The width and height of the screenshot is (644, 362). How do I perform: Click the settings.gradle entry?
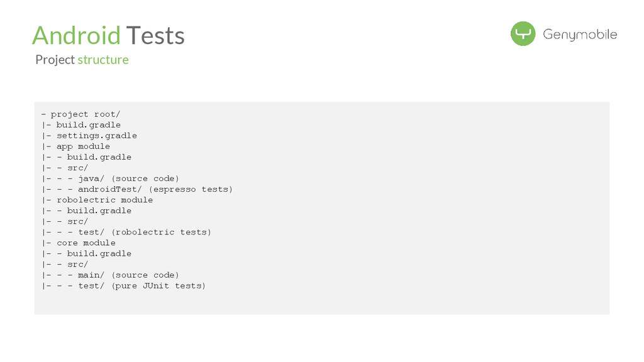pos(96,136)
